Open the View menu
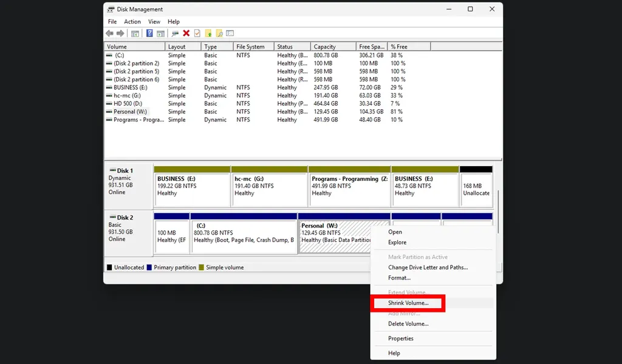 click(x=154, y=22)
